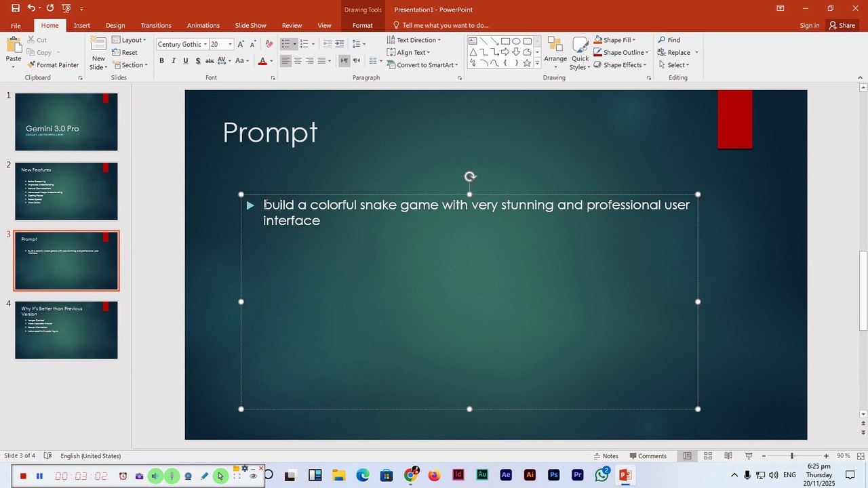The width and height of the screenshot is (868, 488).
Task: Open Character Spacing AV options
Action: [224, 61]
